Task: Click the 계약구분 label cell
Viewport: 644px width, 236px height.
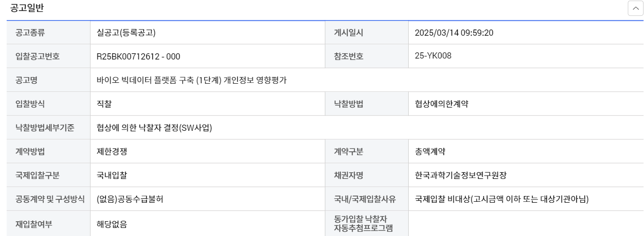Action: (x=367, y=151)
